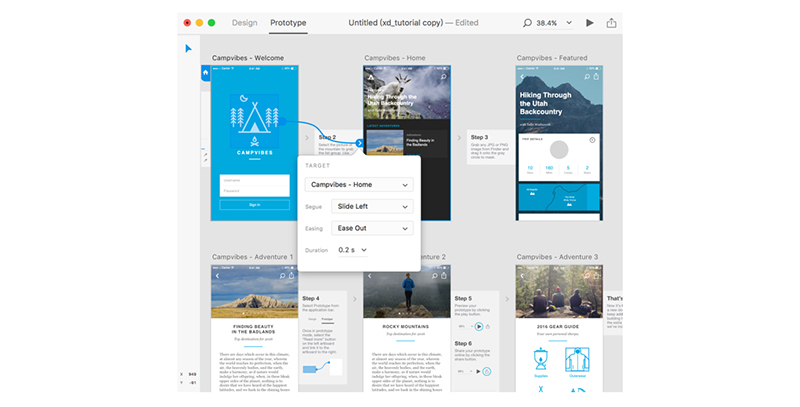Click the Username field on Welcome artboard

tap(254, 180)
